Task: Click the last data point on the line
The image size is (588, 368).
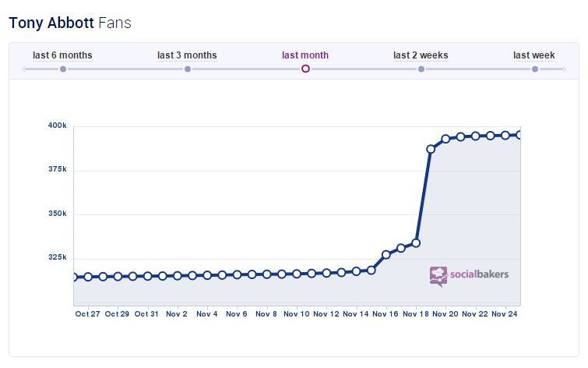Action: (519, 135)
